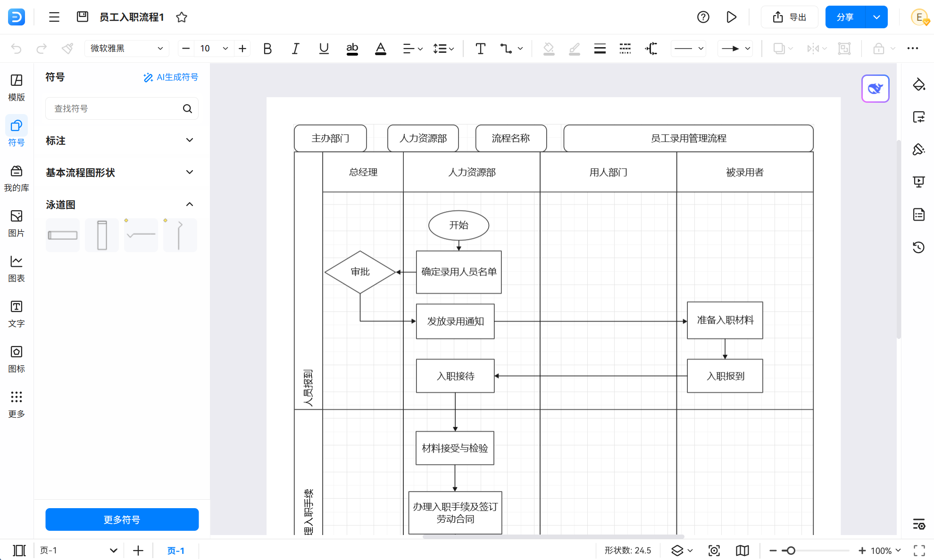
Task: Select the format painter tool
Action: (67, 49)
